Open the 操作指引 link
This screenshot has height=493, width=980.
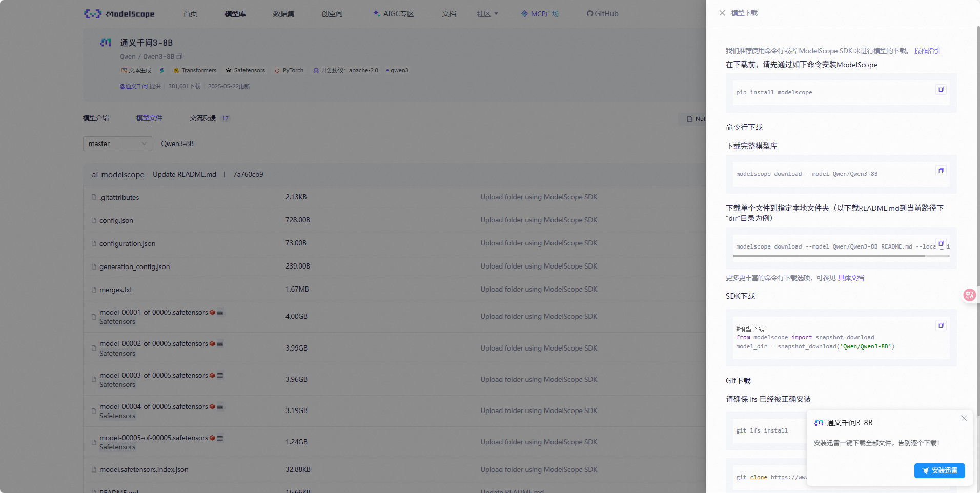click(927, 51)
